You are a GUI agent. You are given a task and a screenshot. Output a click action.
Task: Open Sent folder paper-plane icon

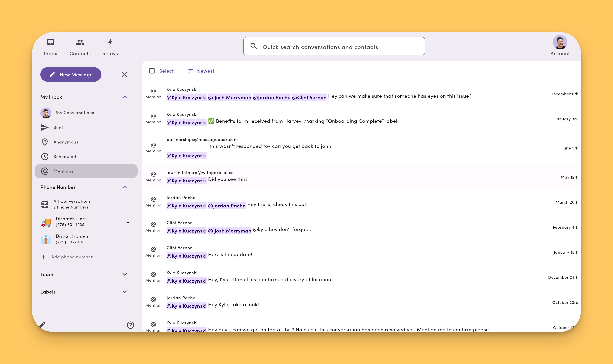click(45, 128)
